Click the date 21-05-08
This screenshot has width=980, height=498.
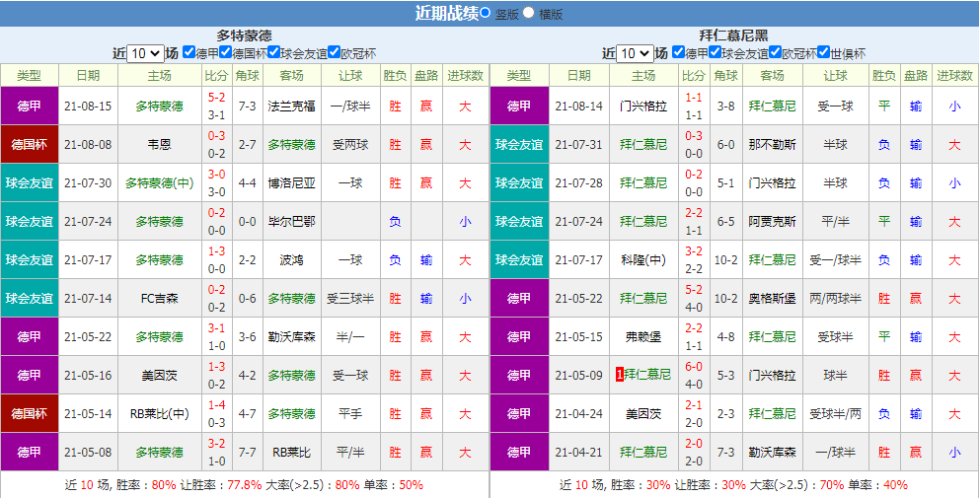coord(88,452)
